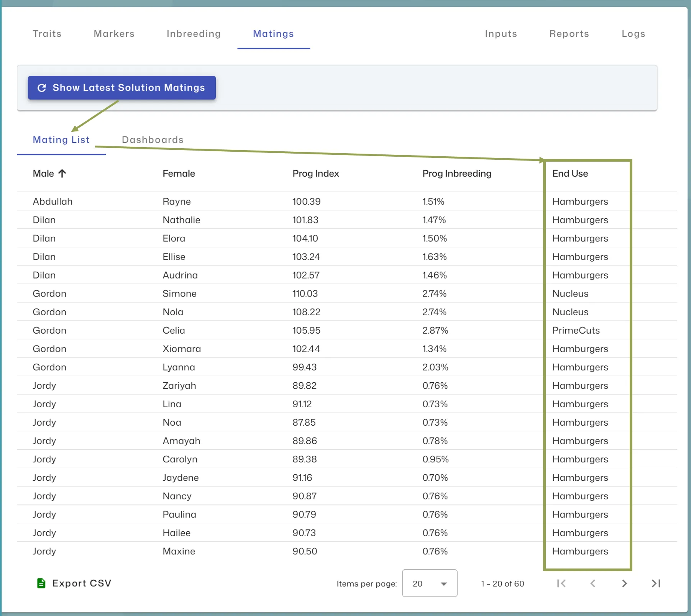
Task: Click the PrimeCuts end use cell
Action: point(576,330)
